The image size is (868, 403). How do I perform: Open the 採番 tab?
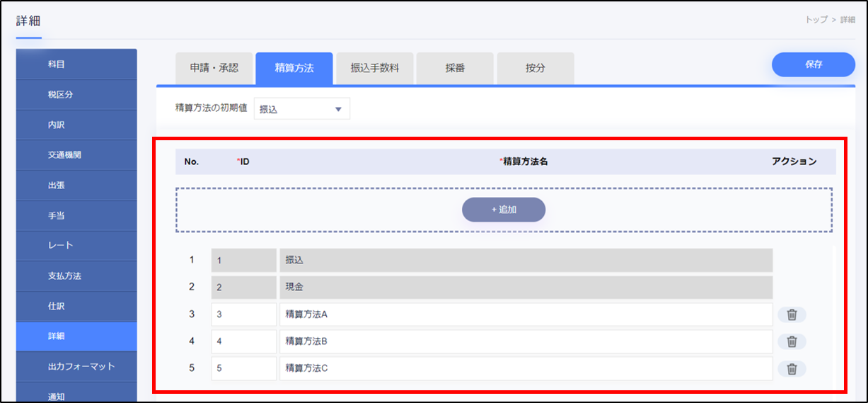455,69
